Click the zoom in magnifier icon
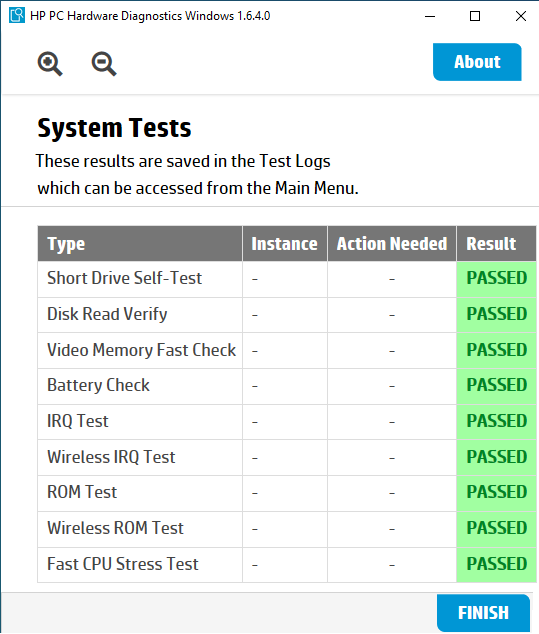Screen dimensions: 539x634 tap(50, 63)
